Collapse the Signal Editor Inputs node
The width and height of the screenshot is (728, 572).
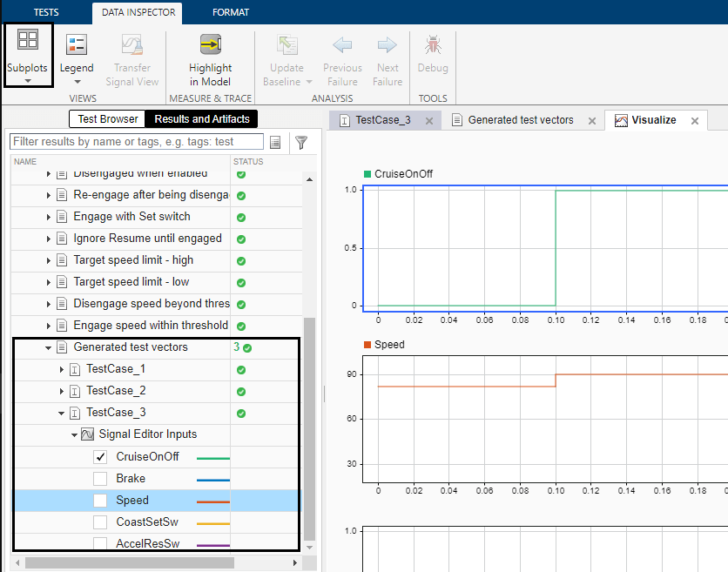pyautogui.click(x=74, y=434)
